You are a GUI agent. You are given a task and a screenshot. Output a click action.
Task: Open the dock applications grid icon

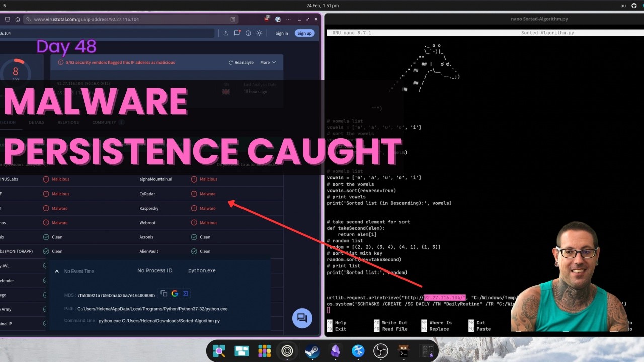tap(265, 351)
